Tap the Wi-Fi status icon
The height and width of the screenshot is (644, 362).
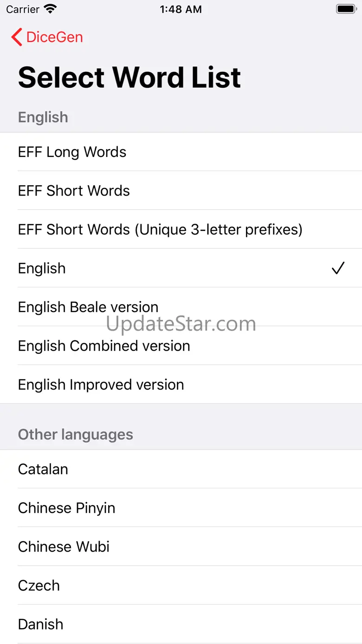50,9
